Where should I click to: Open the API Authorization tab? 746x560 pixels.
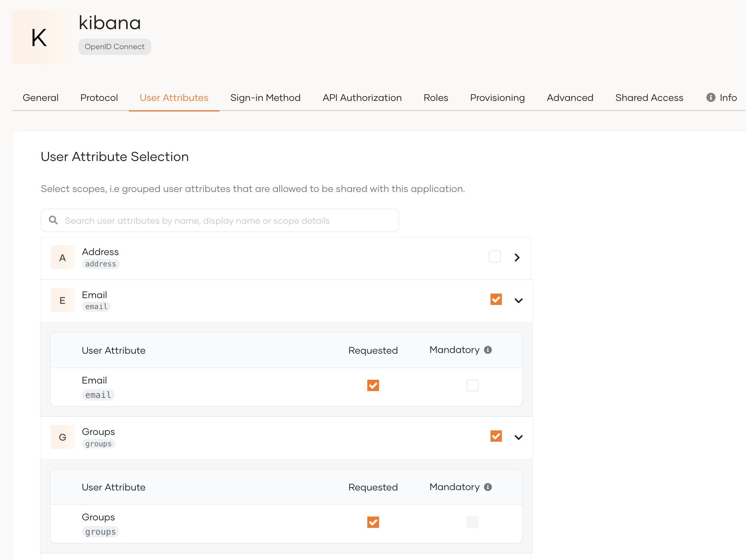[x=362, y=97]
